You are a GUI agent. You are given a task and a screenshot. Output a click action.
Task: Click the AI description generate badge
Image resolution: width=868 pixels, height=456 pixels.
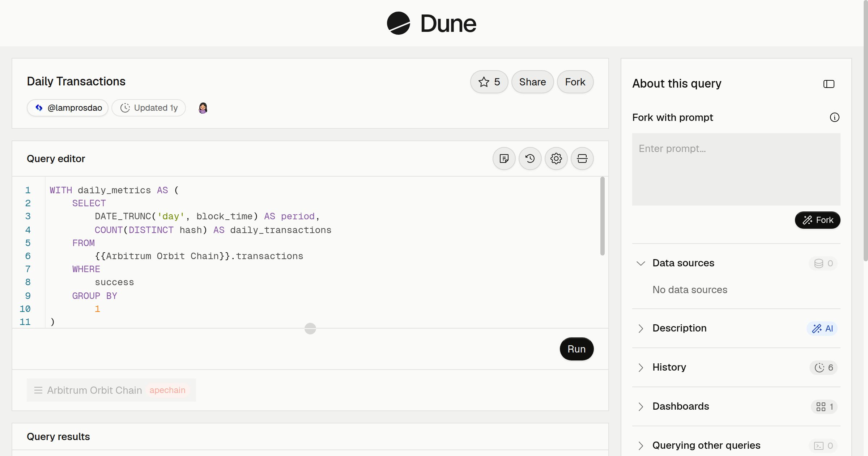coord(822,328)
